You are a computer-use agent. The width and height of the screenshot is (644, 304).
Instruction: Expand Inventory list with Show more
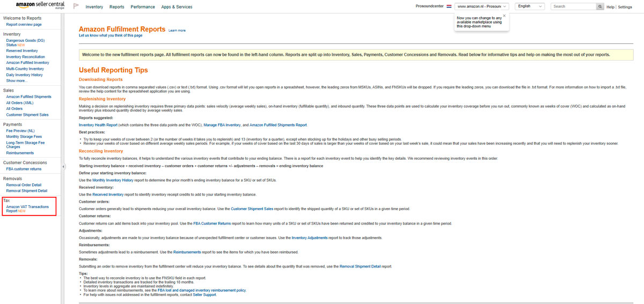tap(16, 81)
